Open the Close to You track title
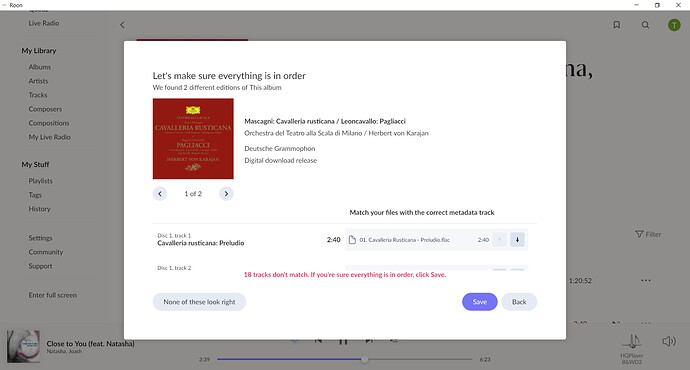Viewport: 690px width, 370px height. [x=91, y=344]
